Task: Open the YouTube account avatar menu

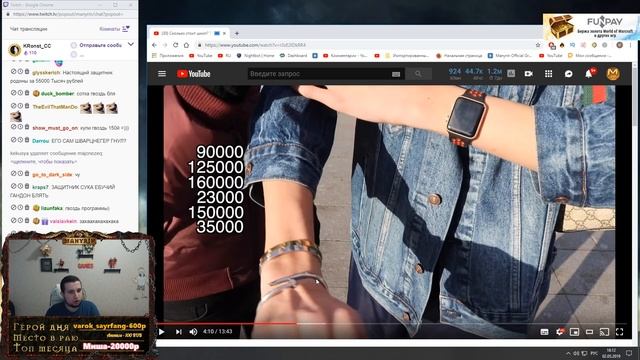Action: [x=613, y=74]
